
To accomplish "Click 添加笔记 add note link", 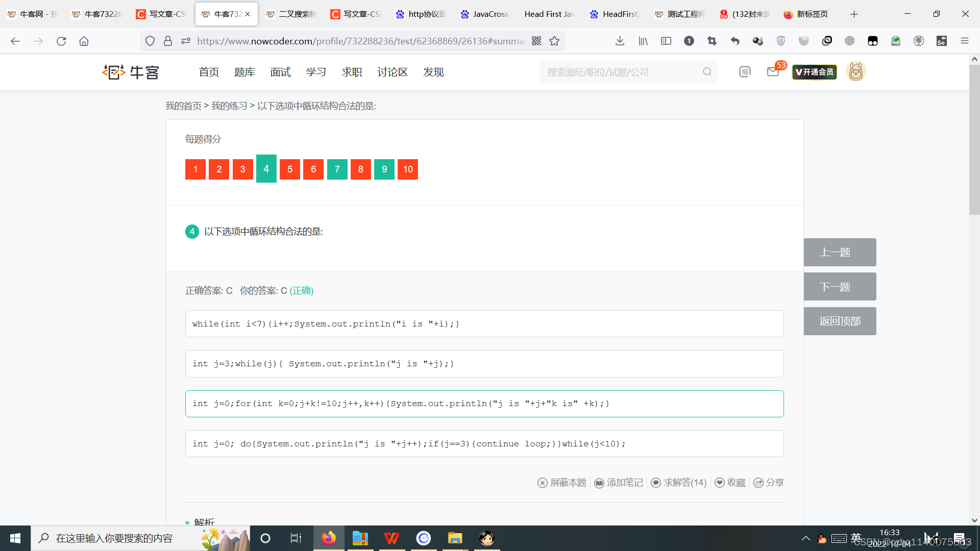I will click(619, 483).
